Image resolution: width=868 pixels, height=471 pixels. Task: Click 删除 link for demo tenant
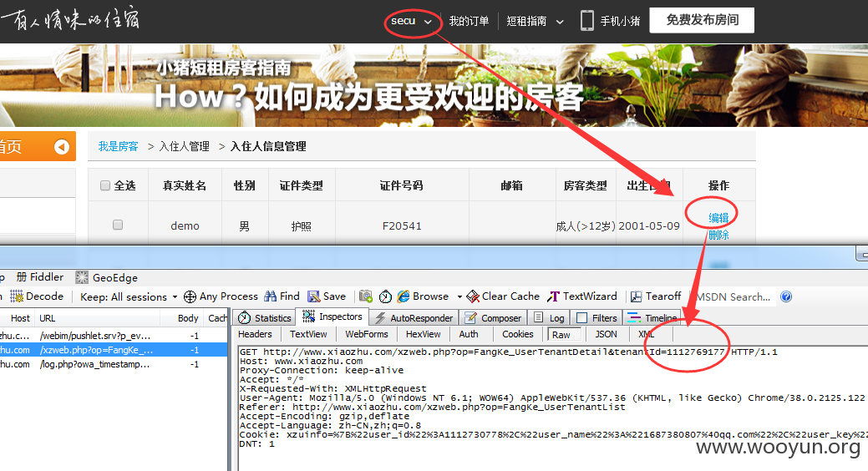(718, 235)
